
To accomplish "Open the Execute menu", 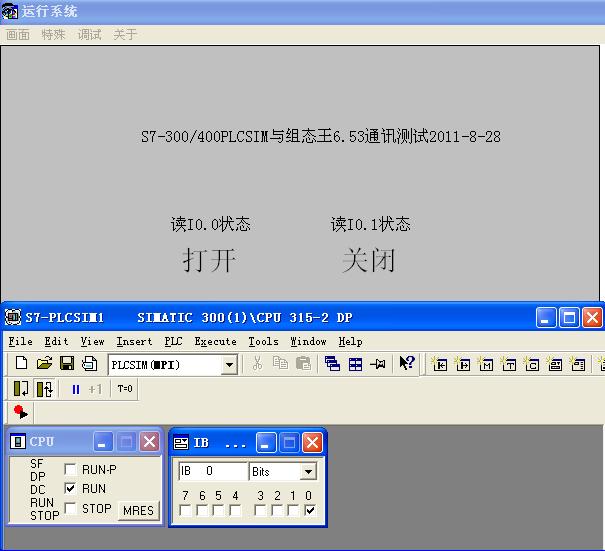I will point(215,341).
